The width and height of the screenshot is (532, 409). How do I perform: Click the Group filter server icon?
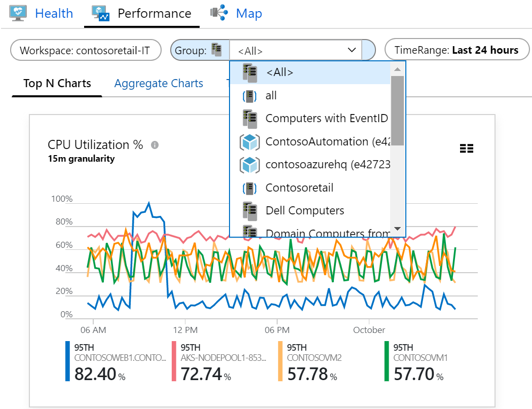pos(216,50)
